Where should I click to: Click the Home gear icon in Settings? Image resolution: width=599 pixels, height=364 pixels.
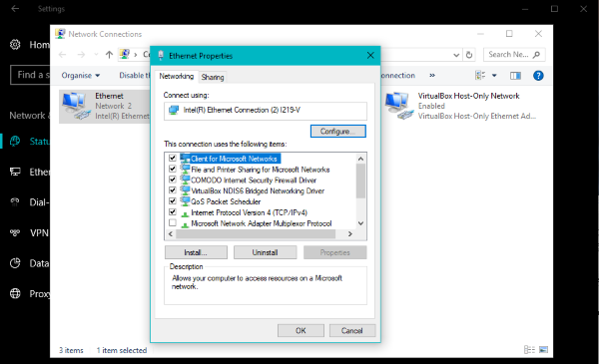point(15,45)
